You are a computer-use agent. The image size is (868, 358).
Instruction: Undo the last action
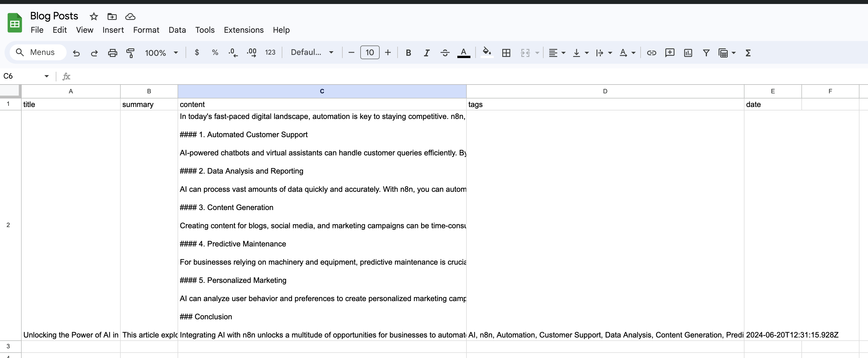[77, 53]
